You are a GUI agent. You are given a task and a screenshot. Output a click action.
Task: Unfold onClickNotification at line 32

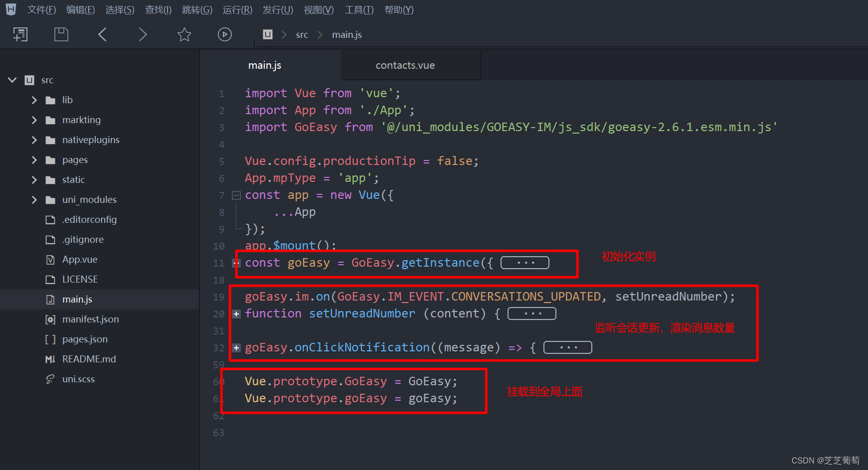[x=237, y=348]
